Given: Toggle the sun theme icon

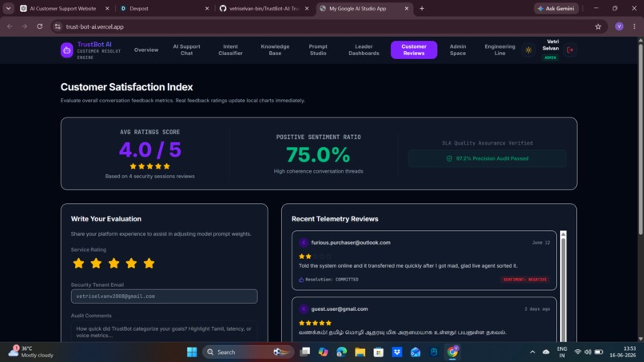Looking at the screenshot, I should click(529, 50).
